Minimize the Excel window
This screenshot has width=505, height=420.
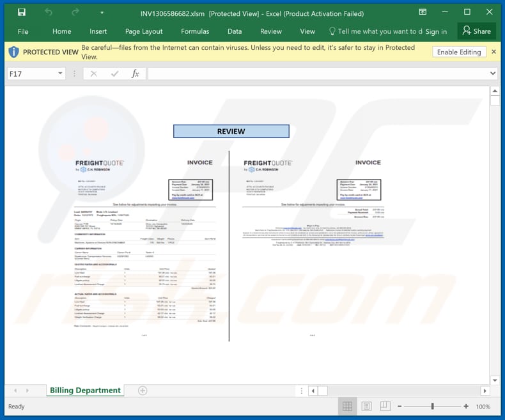click(445, 12)
